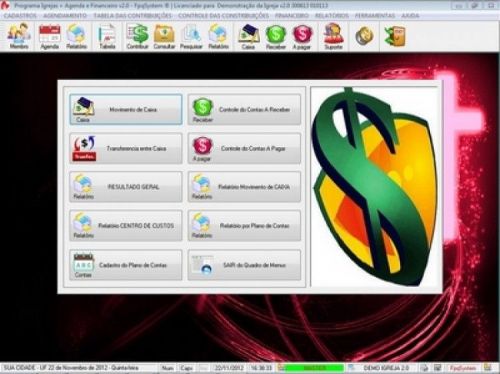
Task: Click Controle de Contas A Receber button
Action: point(244,110)
